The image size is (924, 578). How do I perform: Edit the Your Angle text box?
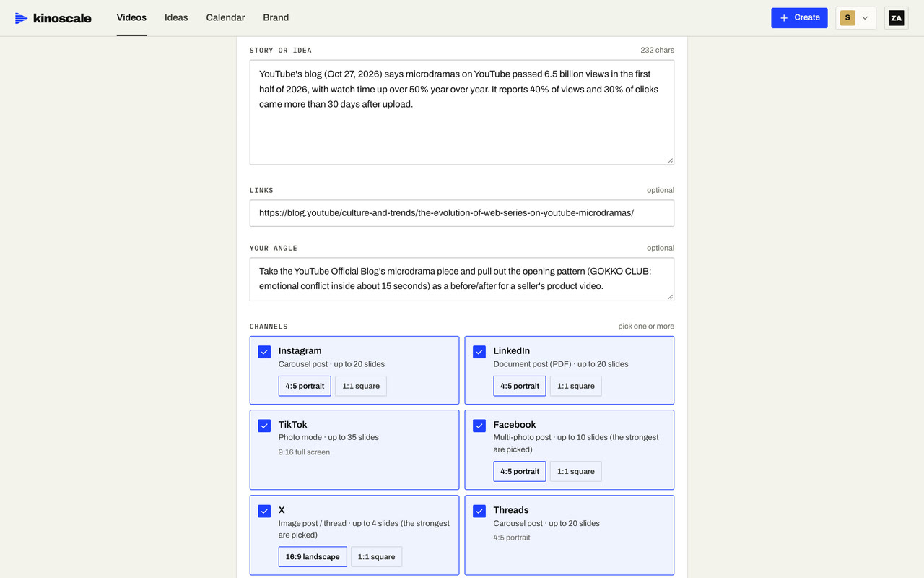tap(462, 279)
